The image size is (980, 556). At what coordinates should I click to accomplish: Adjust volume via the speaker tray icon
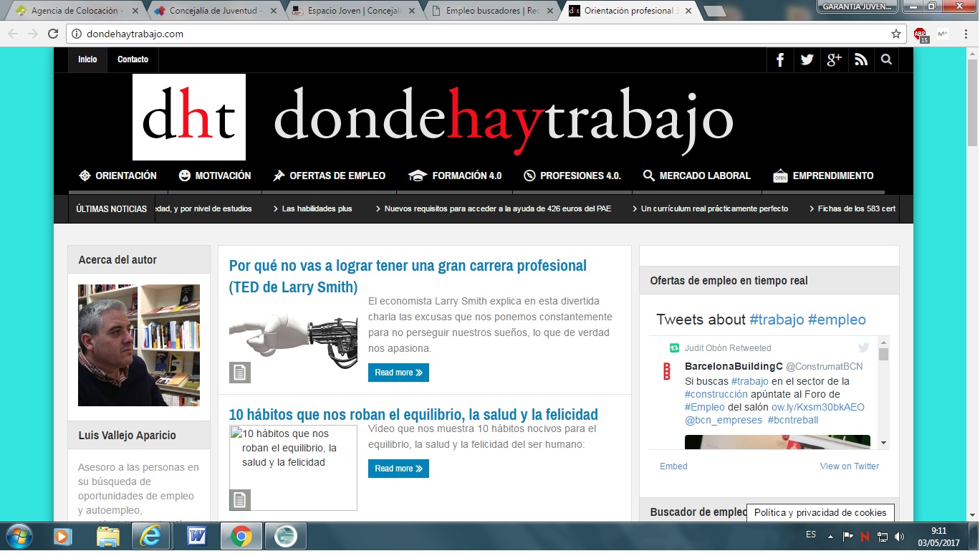tap(899, 536)
